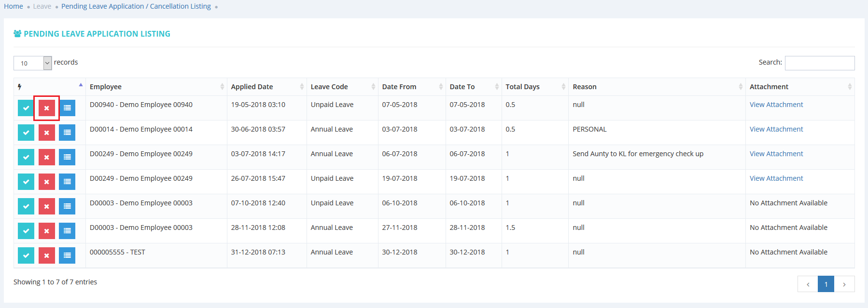Reject the 000005555 - TEST leave request
The image size is (868, 308).
[46, 255]
